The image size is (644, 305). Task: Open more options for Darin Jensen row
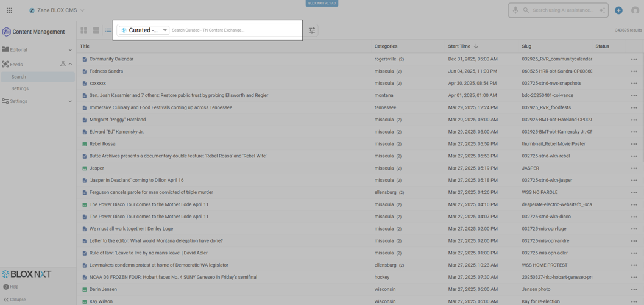[634, 289]
